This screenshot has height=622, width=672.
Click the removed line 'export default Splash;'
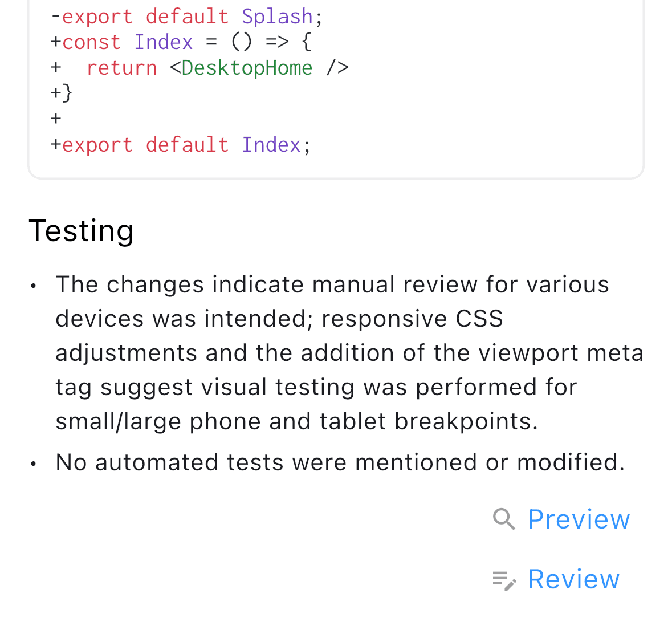coord(186,17)
